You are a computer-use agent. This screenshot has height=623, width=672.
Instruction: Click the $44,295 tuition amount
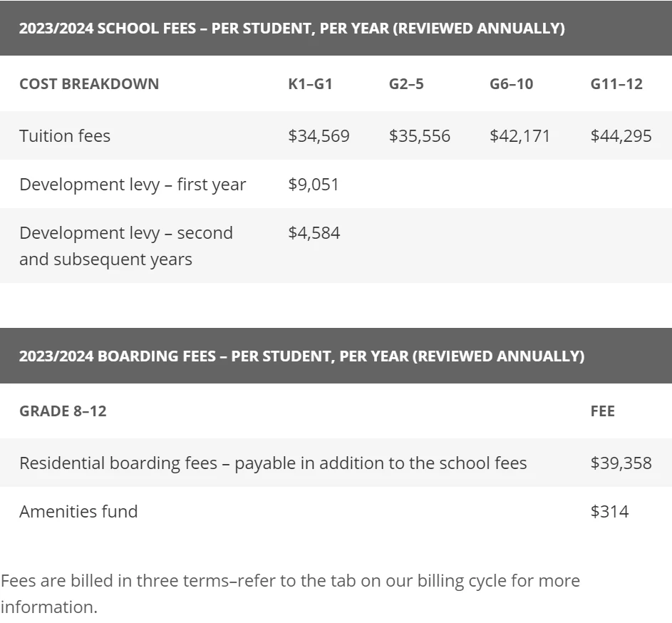621,136
